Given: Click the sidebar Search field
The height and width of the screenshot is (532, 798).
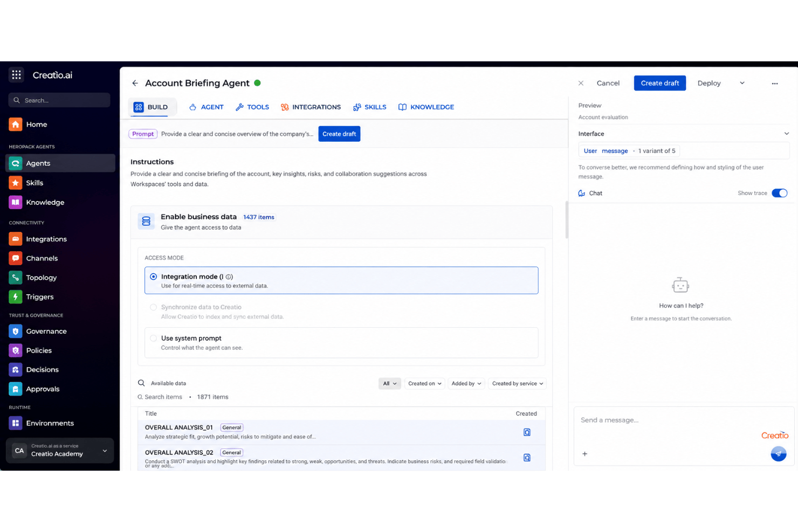Looking at the screenshot, I should pyautogui.click(x=59, y=100).
